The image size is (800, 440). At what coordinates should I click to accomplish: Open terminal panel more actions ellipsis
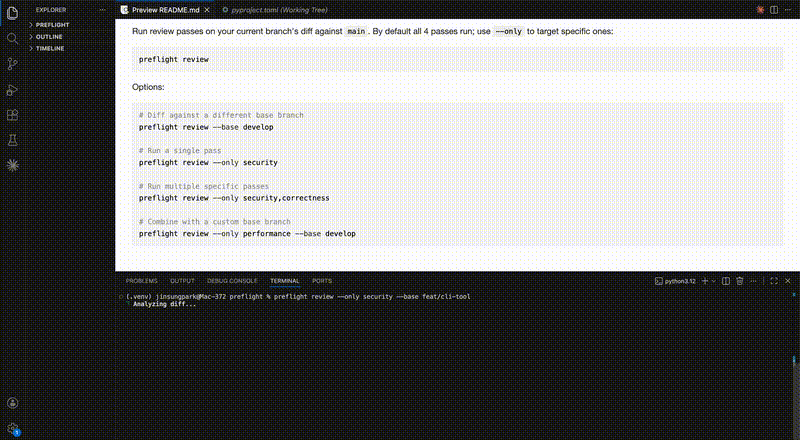[753, 281]
